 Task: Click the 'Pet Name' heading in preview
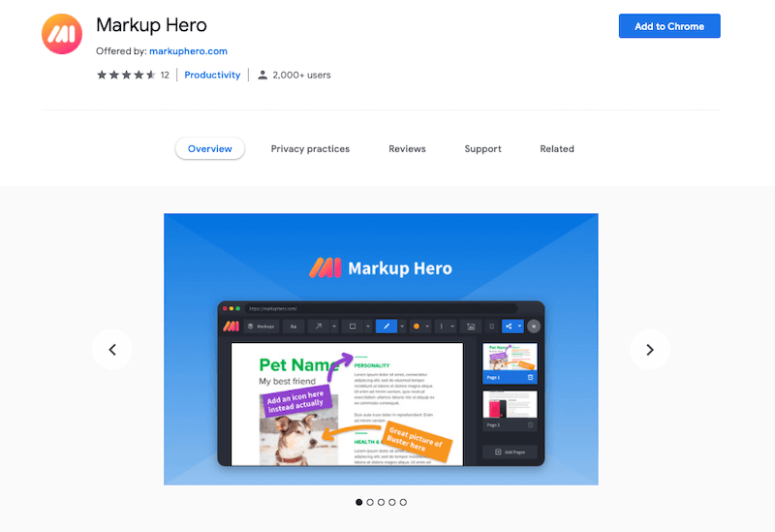coord(298,365)
